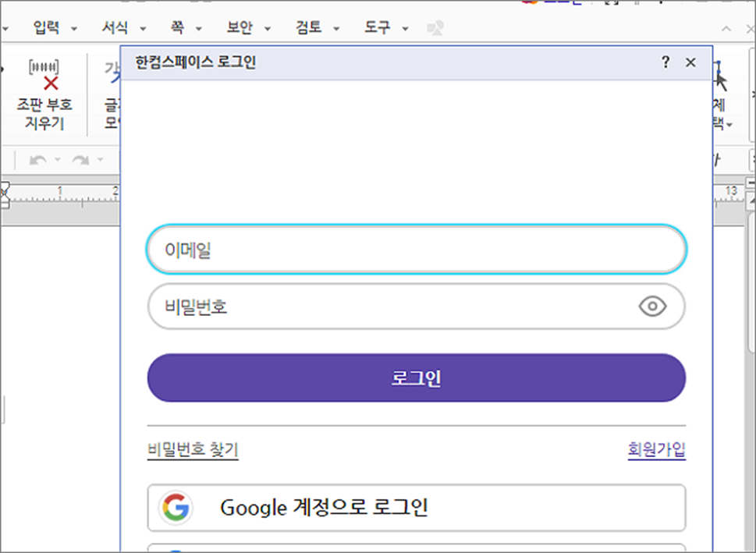
Task: Open the 입력 menu
Action: pyautogui.click(x=46, y=27)
